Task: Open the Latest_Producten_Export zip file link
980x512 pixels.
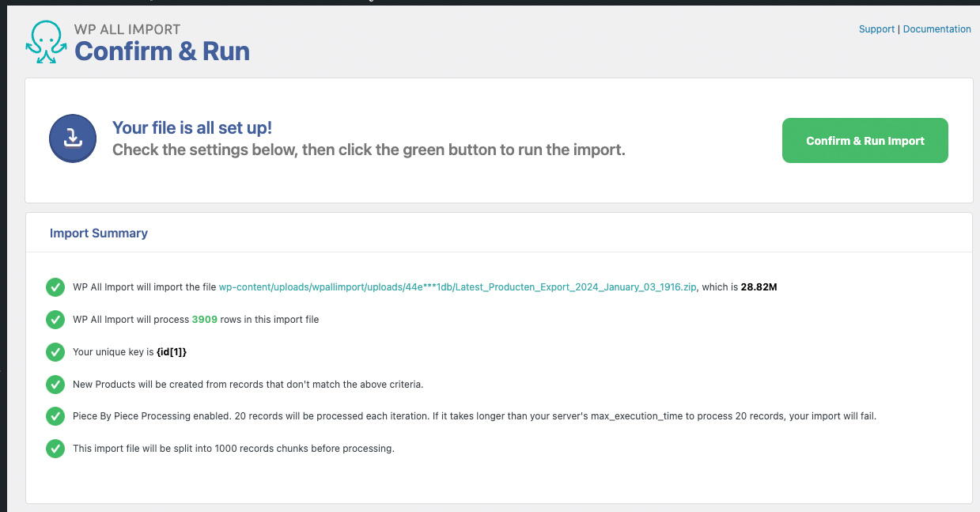Action: [458, 287]
